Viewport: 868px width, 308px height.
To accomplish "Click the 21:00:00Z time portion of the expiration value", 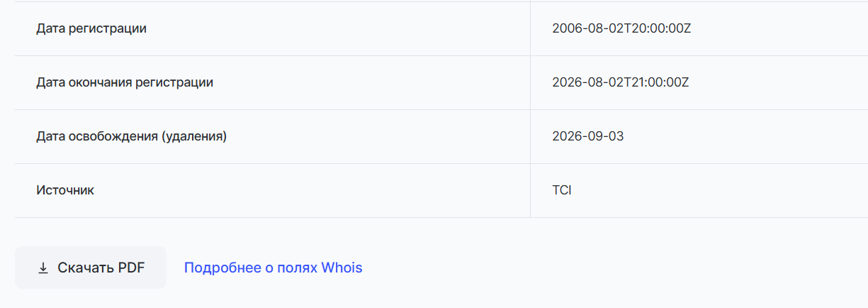I will click(659, 82).
